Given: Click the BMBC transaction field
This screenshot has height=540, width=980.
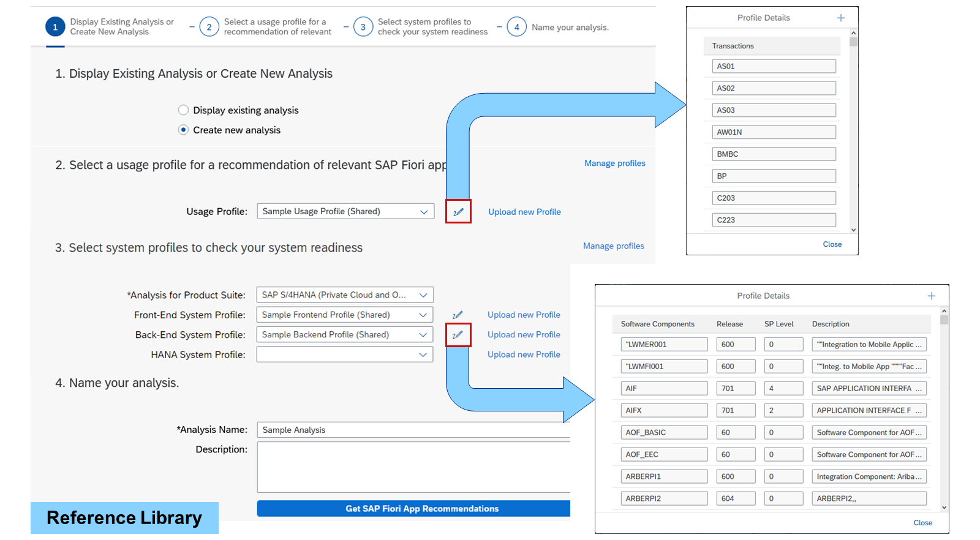Looking at the screenshot, I should tap(774, 154).
